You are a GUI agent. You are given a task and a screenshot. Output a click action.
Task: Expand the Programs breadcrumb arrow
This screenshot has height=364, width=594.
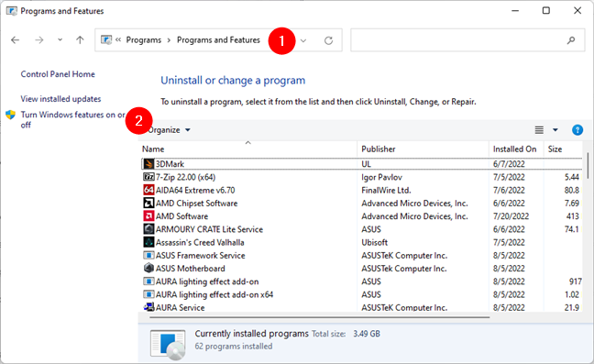169,40
